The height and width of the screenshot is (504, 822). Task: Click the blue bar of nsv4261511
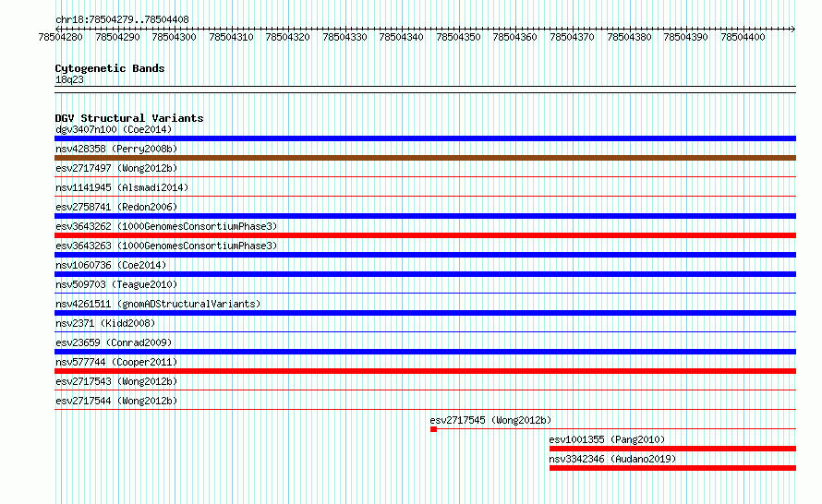(425, 313)
